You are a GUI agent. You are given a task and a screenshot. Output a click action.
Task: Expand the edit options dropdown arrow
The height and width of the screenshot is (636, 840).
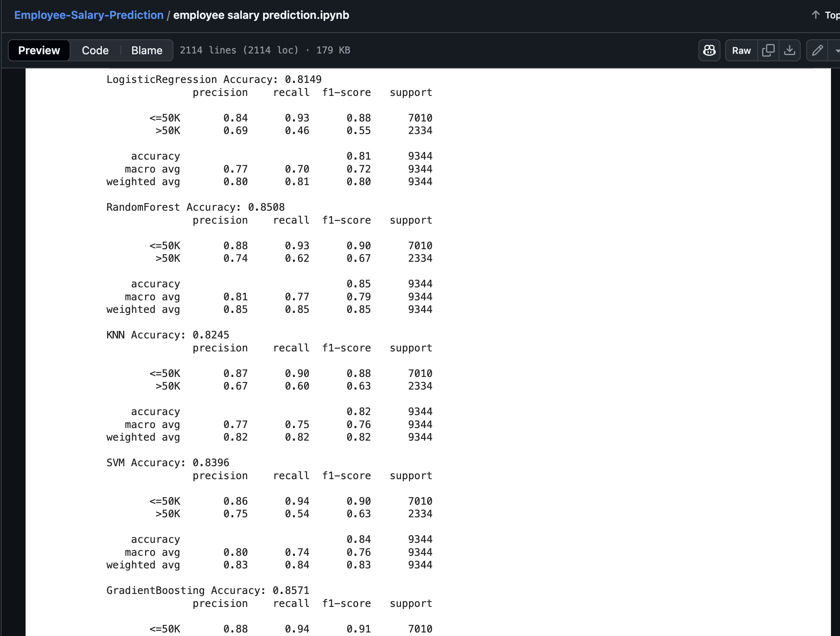tap(836, 50)
